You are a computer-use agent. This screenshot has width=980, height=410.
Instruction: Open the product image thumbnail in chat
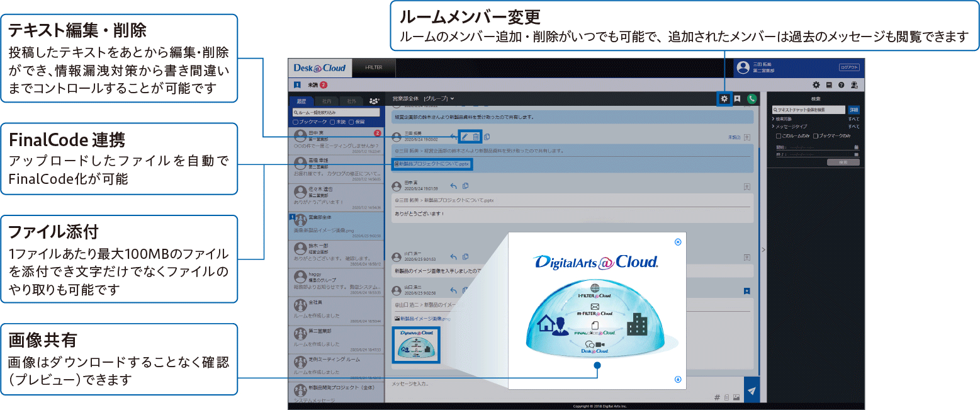point(417,345)
